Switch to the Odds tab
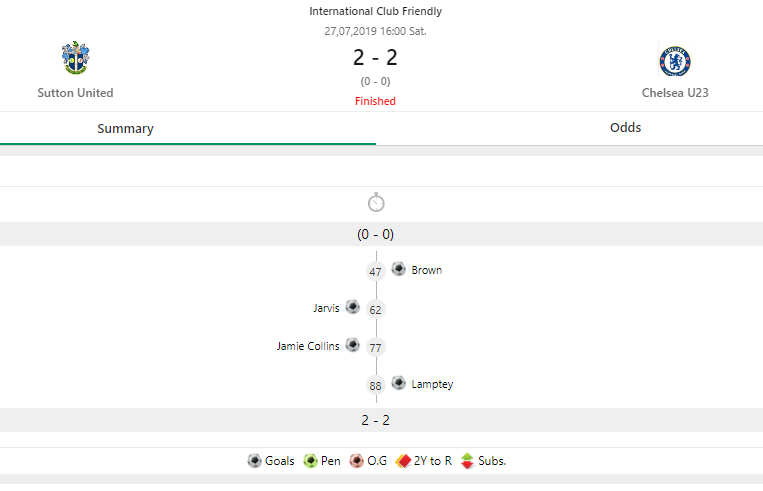The width and height of the screenshot is (763, 491). click(625, 128)
